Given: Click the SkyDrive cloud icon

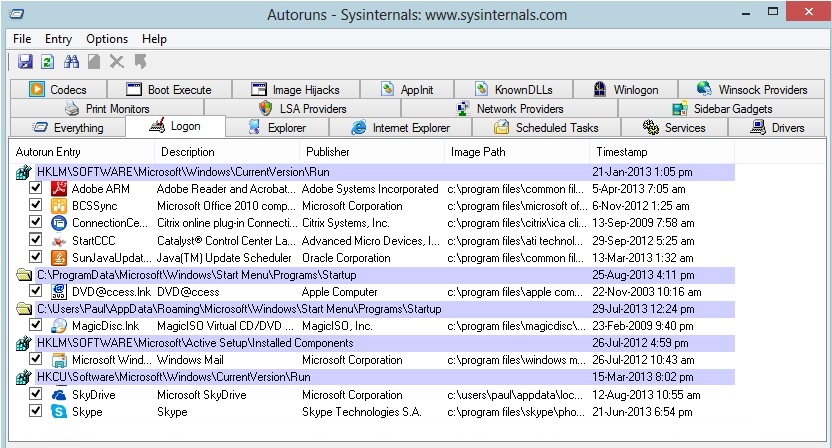Looking at the screenshot, I should (x=59, y=394).
